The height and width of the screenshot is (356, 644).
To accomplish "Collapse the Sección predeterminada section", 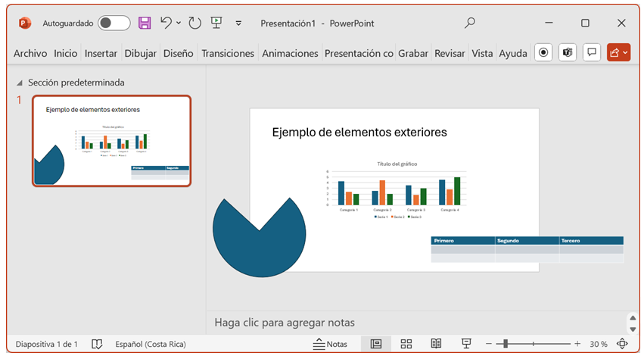I will pos(19,83).
